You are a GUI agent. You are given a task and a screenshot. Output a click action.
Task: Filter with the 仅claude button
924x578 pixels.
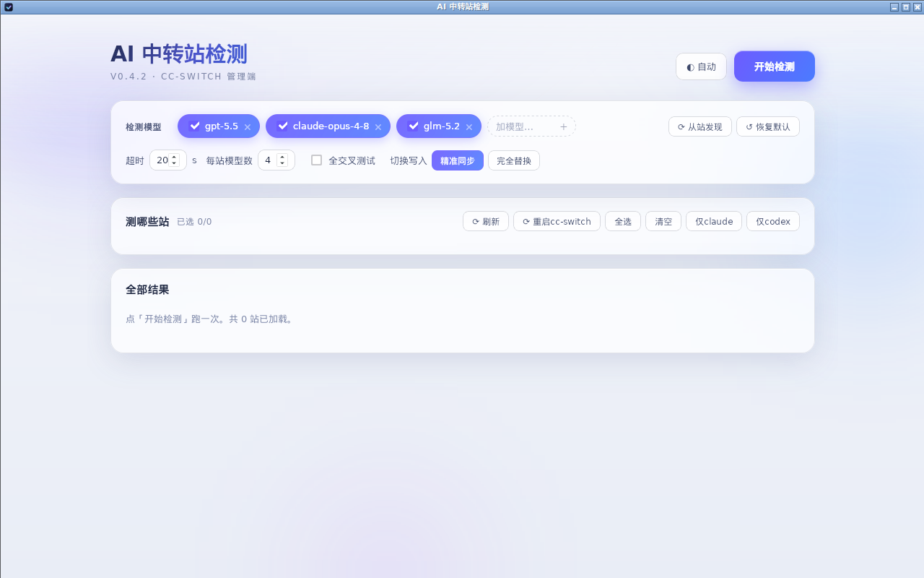click(x=714, y=221)
